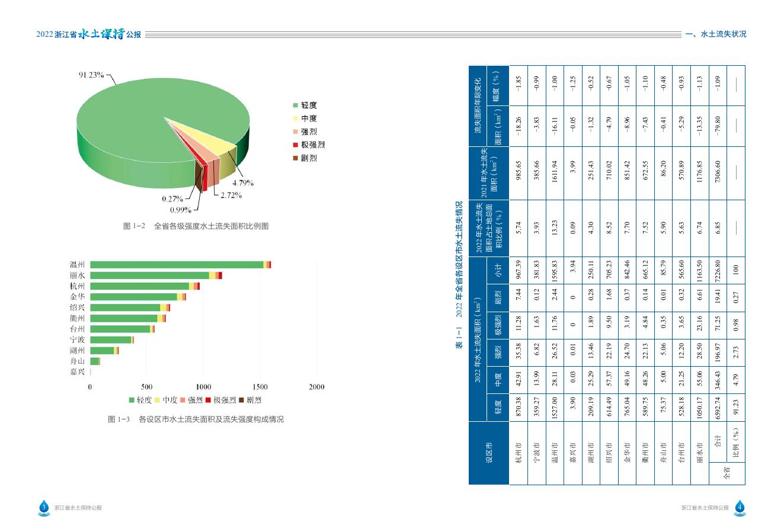Screen dimensions: 784x532
Task: Click the 0.99% pie chart label
Action: click(x=180, y=210)
